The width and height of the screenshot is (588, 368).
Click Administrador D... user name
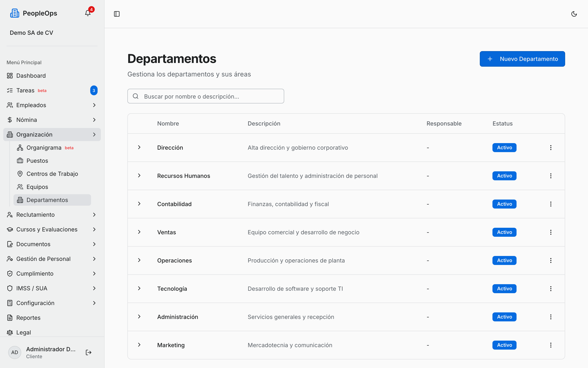pyautogui.click(x=51, y=349)
